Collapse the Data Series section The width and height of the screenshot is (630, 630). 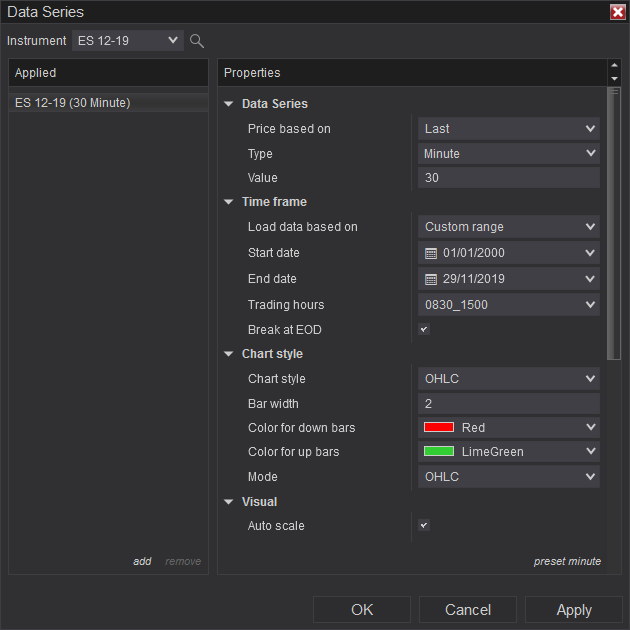(x=229, y=104)
